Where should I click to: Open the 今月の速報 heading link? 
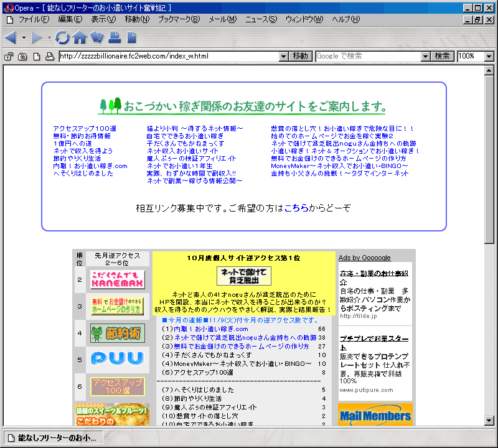pyautogui.click(x=240, y=320)
